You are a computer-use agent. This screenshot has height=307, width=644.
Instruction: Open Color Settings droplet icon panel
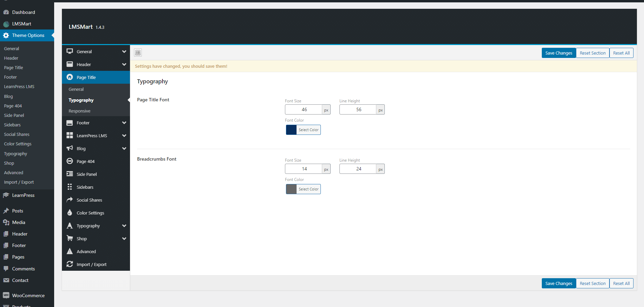[70, 213]
